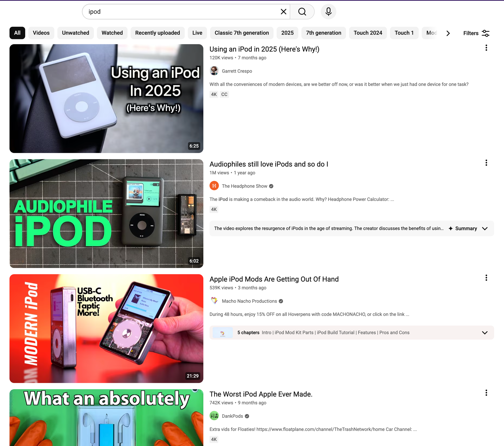Open the Filters panel icon
504x446 pixels.
click(x=485, y=33)
